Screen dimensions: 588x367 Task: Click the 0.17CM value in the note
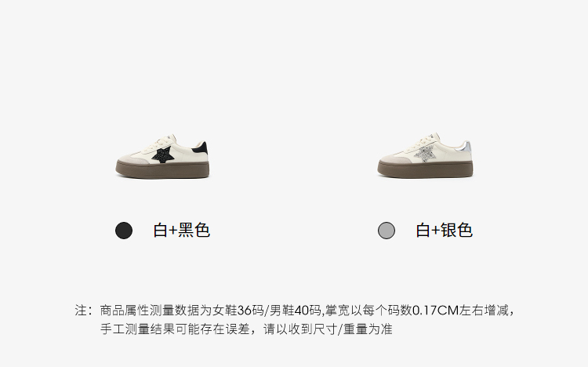[x=436, y=311]
